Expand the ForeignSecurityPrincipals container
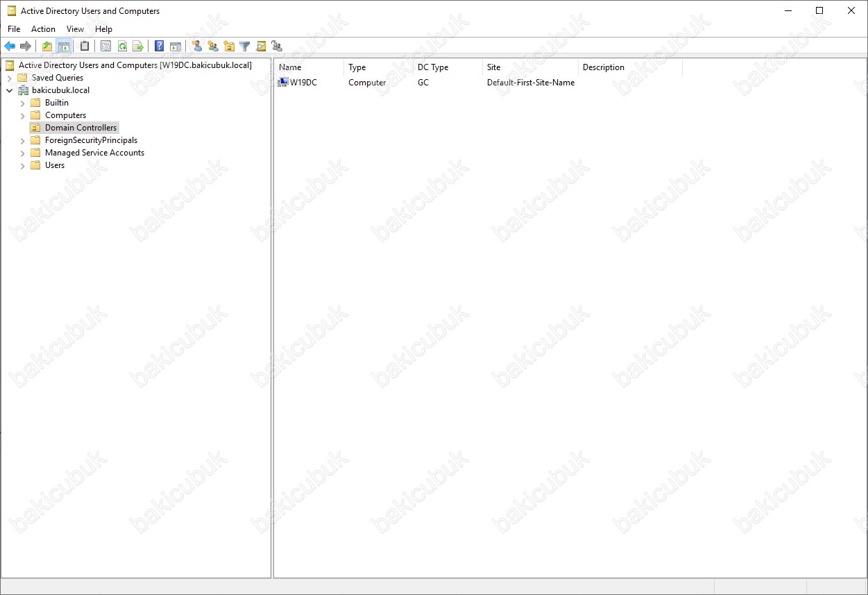This screenshot has height=595, width=868. [x=23, y=140]
